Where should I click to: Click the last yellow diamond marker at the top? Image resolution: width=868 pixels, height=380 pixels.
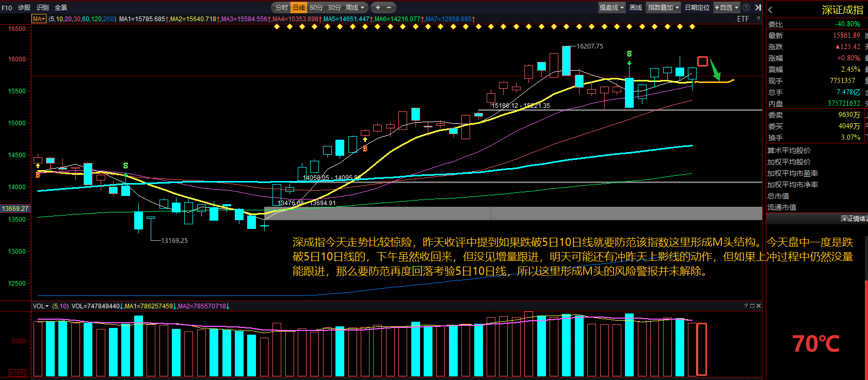692,27
